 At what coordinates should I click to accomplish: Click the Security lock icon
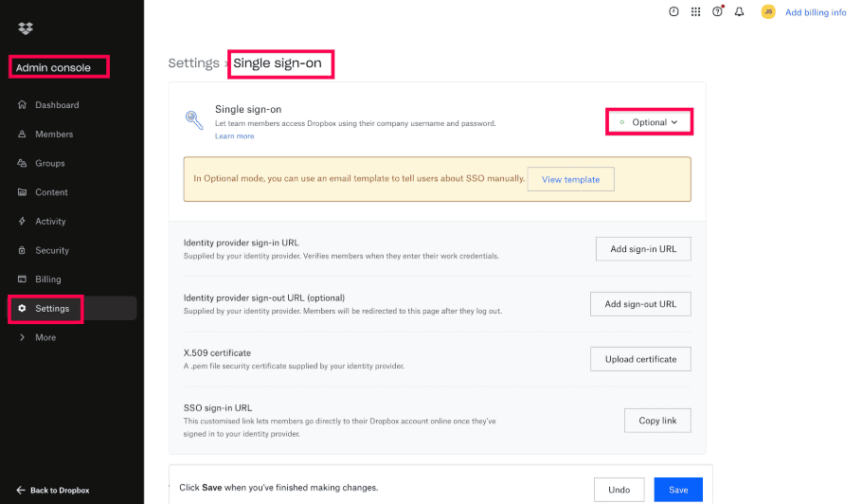point(22,250)
